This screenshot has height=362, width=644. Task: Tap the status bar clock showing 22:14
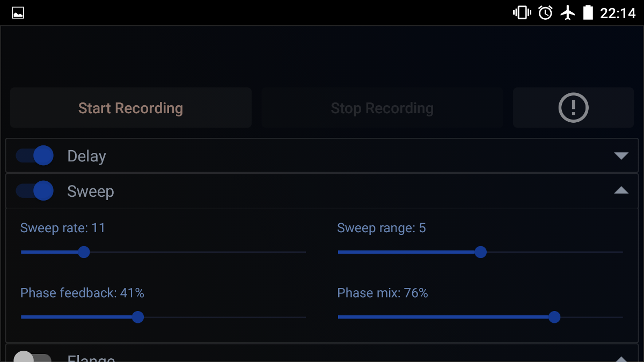617,13
